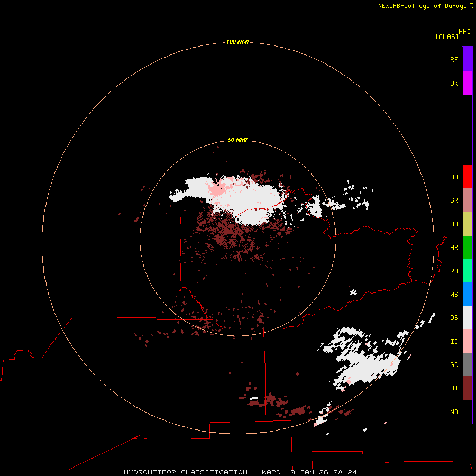Viewport: 476px width, 476px height.
Task: Click the GC legend label
Action: click(x=454, y=365)
